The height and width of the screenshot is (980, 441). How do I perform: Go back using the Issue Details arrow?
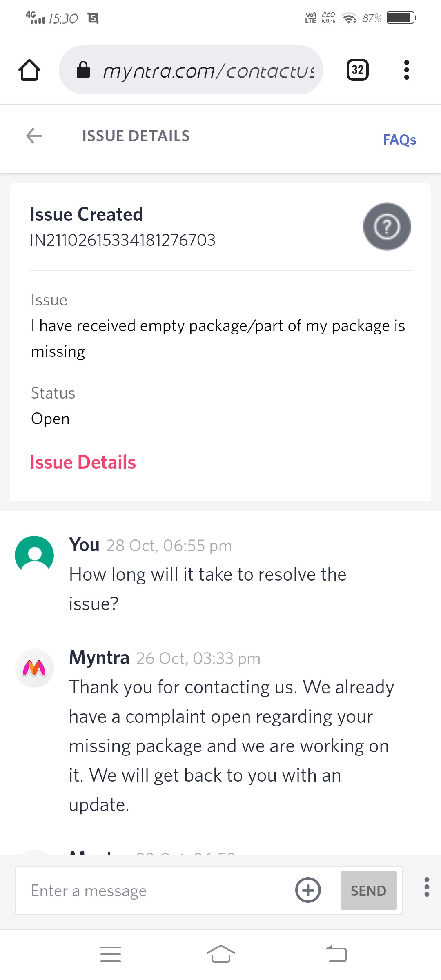34,136
